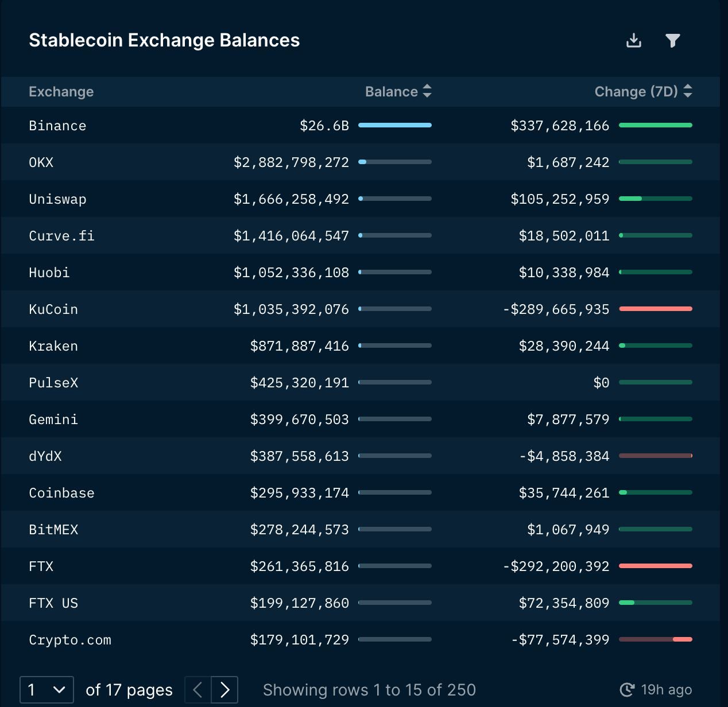This screenshot has width=728, height=707.
Task: Click the FTX US exchange name
Action: (x=53, y=603)
